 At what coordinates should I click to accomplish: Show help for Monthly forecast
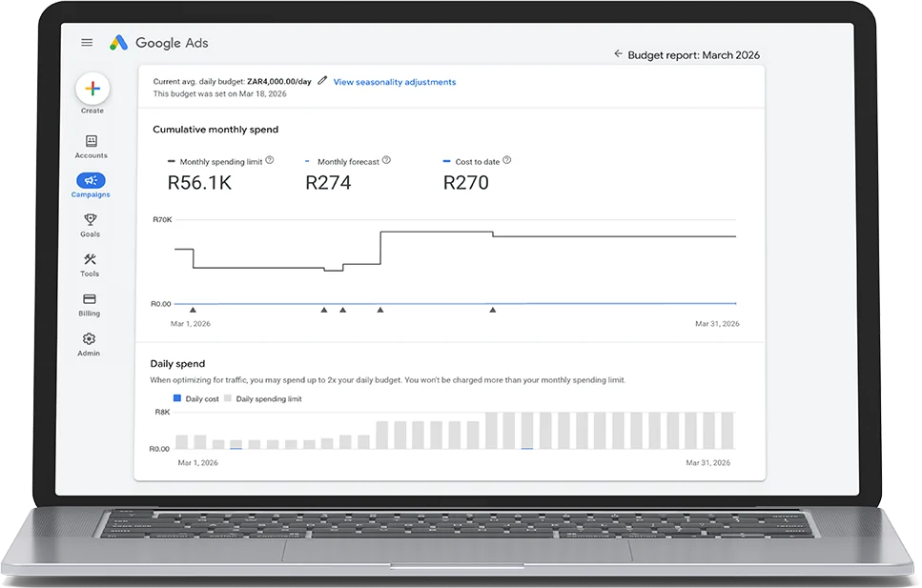point(386,160)
